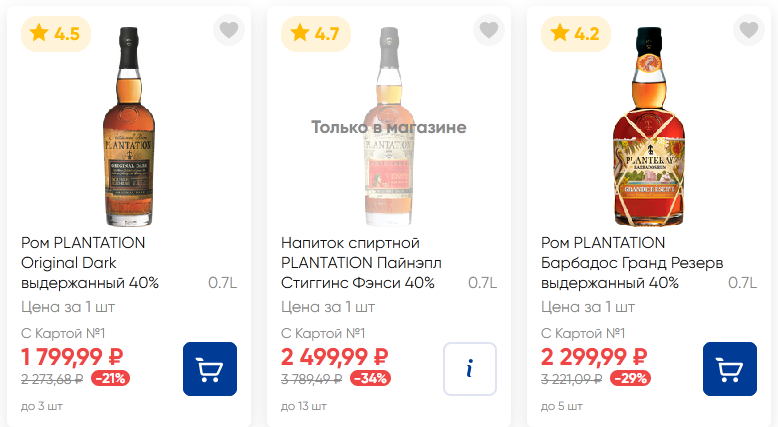Screen dimensions: 778x427
Task: Click the -29% discount badge
Action: [630, 378]
